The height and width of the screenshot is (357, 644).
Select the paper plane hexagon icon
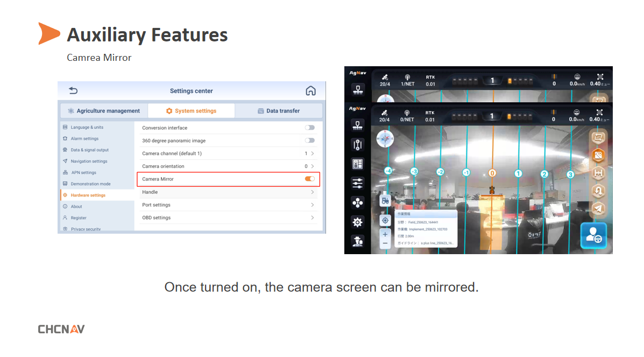tap(598, 208)
